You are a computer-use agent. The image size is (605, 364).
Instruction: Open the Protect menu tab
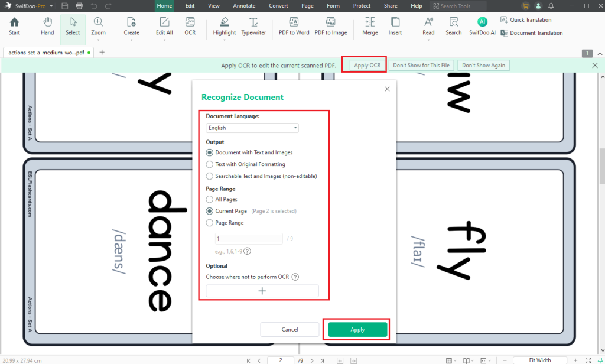pos(362,6)
